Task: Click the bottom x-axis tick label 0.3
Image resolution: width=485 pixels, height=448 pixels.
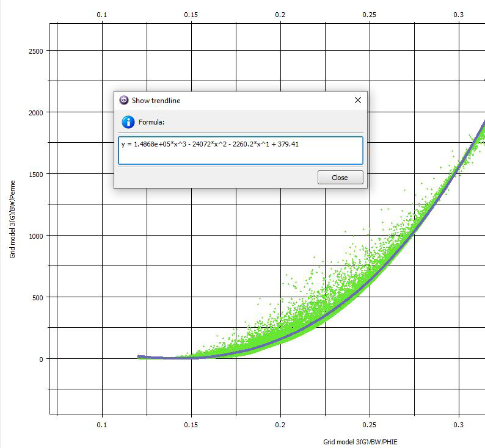Action: pos(458,425)
